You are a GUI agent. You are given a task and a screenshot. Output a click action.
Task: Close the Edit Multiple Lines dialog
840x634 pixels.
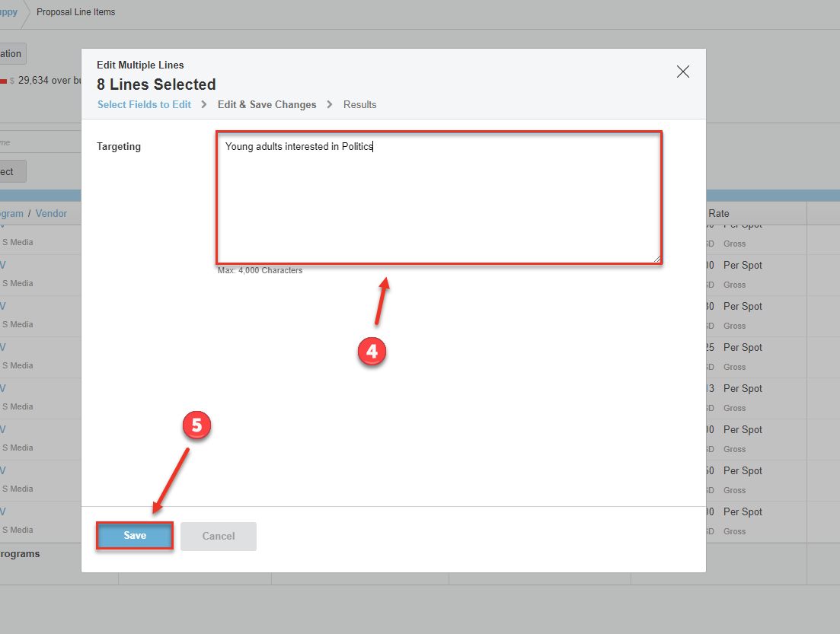tap(682, 72)
